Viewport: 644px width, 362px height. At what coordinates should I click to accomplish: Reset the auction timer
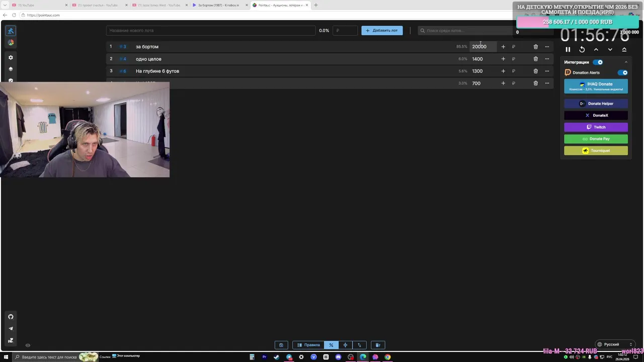[582, 50]
